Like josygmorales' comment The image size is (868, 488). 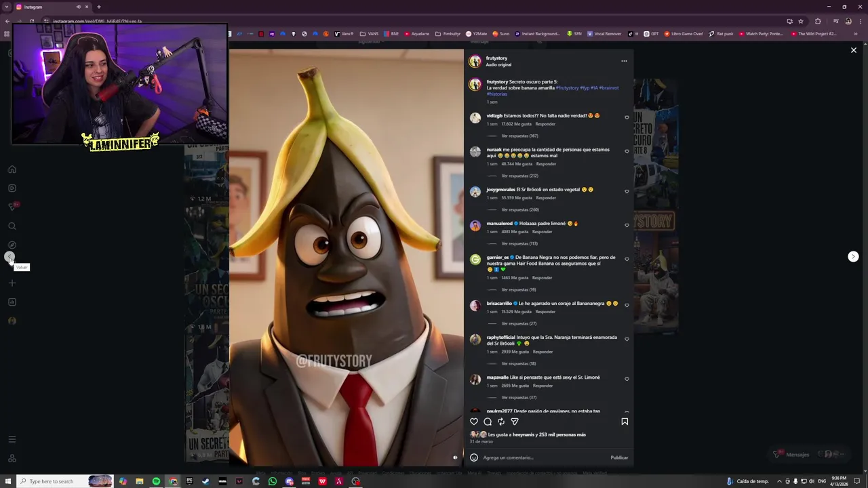click(x=627, y=191)
